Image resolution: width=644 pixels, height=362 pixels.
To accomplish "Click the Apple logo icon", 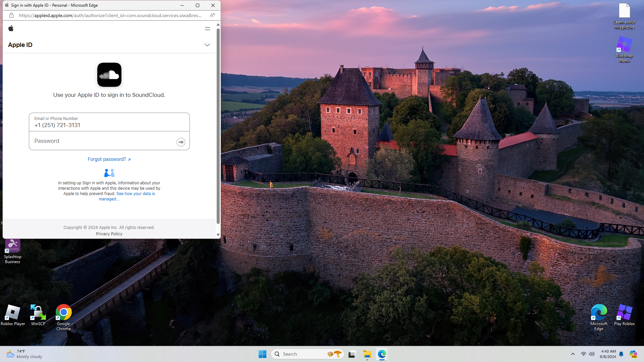I will (x=11, y=28).
